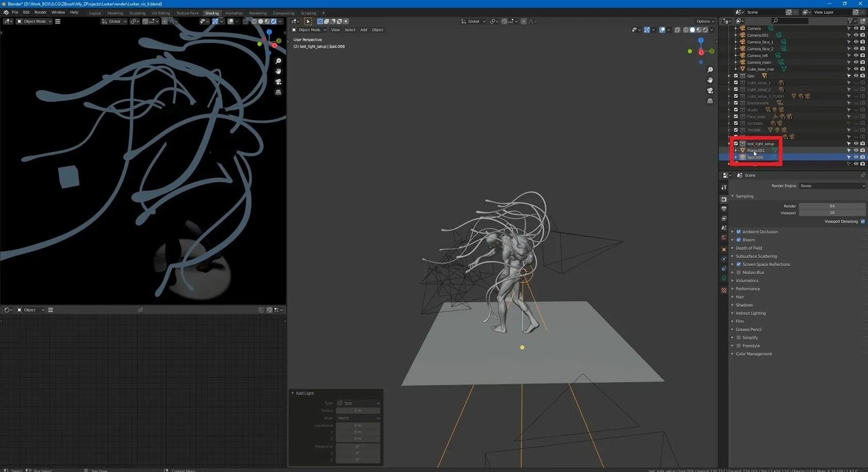Hide Spot.008 with its eye icon
The width and height of the screenshot is (868, 472).
point(856,157)
